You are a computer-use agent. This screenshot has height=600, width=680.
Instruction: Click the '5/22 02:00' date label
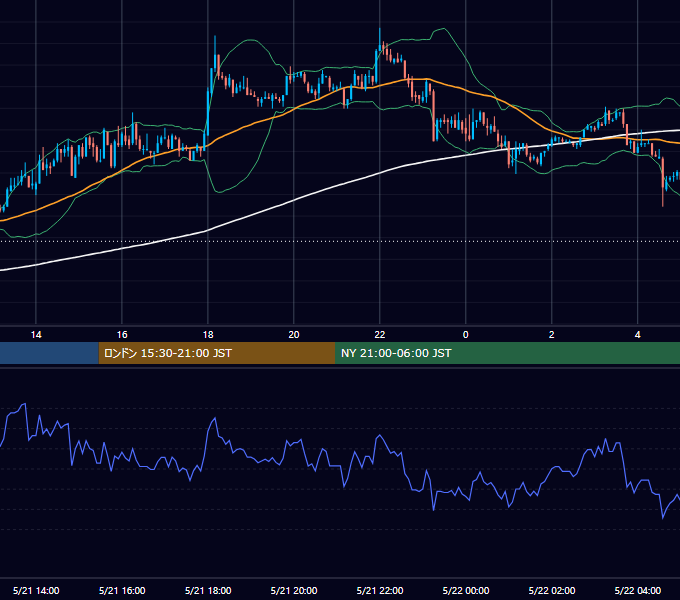pos(551,590)
